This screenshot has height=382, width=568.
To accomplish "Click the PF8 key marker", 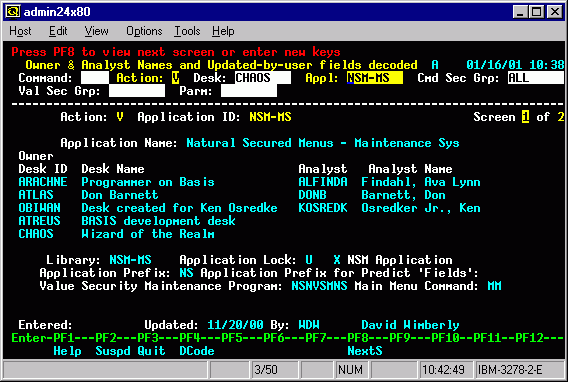I will point(358,338).
